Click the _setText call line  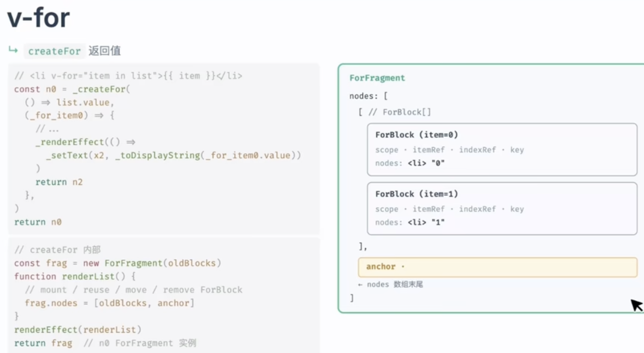(x=173, y=155)
